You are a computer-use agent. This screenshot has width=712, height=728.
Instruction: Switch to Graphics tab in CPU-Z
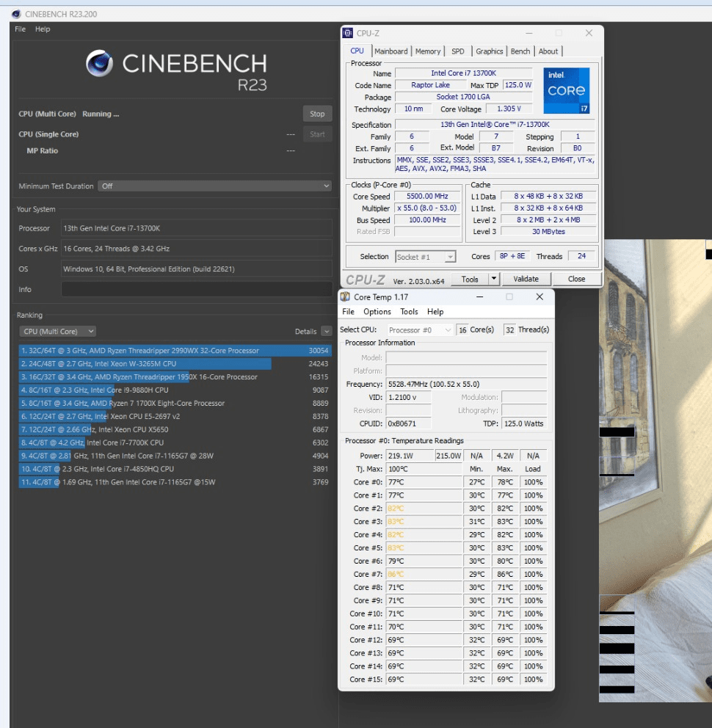pos(489,51)
